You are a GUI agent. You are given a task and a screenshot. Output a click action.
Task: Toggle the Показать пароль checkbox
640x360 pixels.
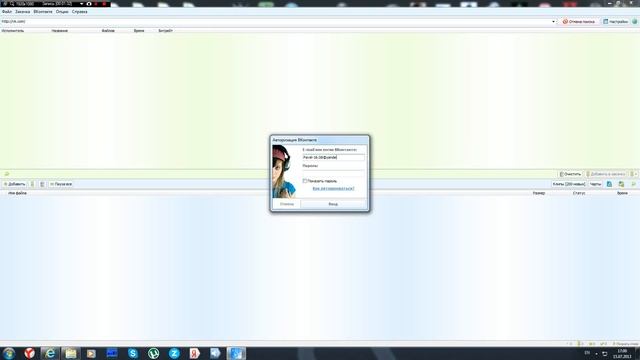pos(304,181)
